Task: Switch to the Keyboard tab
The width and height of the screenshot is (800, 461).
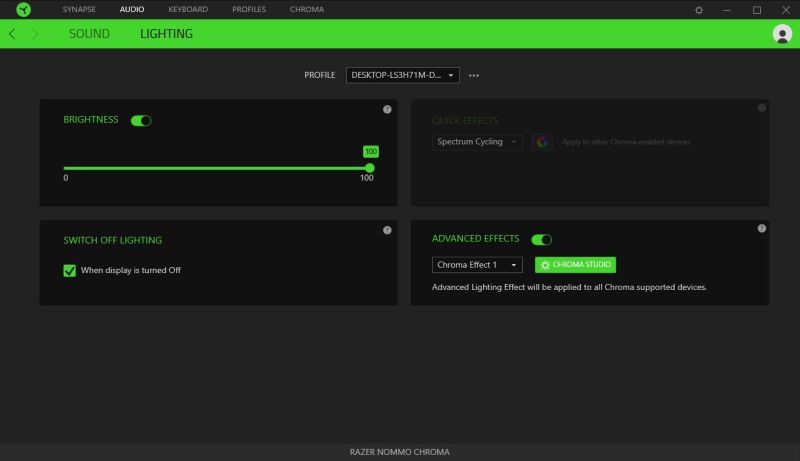Action: coord(188,9)
